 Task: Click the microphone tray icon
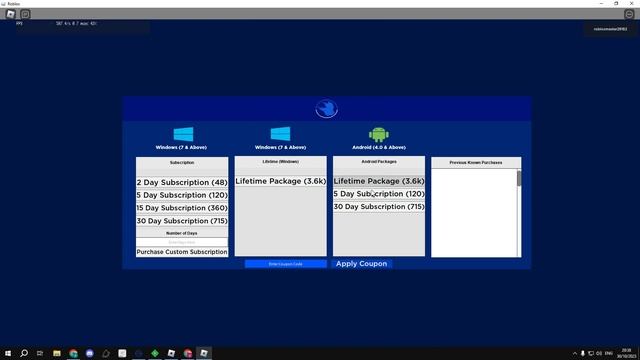(582, 353)
